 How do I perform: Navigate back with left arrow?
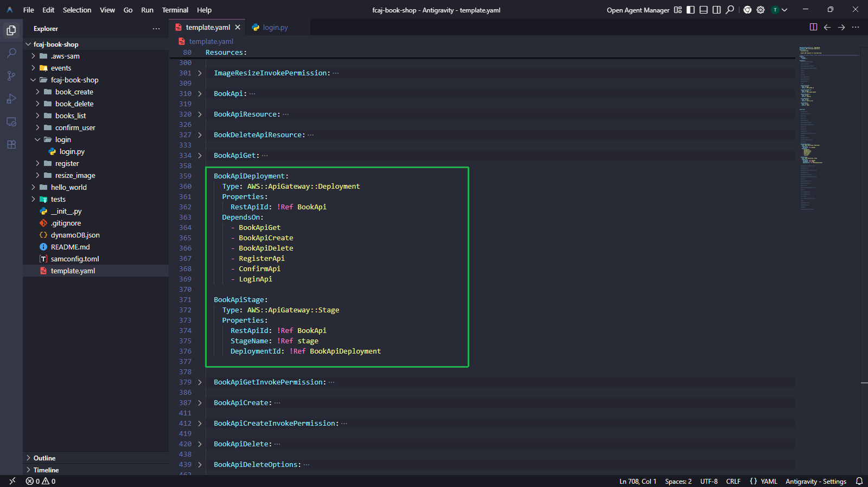point(827,27)
